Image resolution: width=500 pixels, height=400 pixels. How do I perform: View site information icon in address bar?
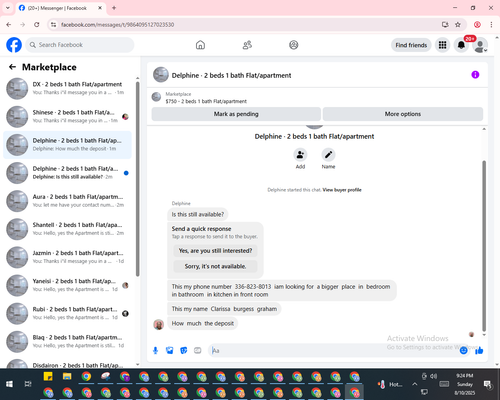pos(53,25)
